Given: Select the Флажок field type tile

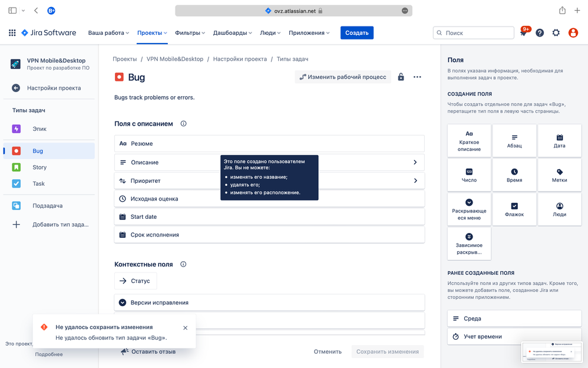Looking at the screenshot, I should (514, 209).
